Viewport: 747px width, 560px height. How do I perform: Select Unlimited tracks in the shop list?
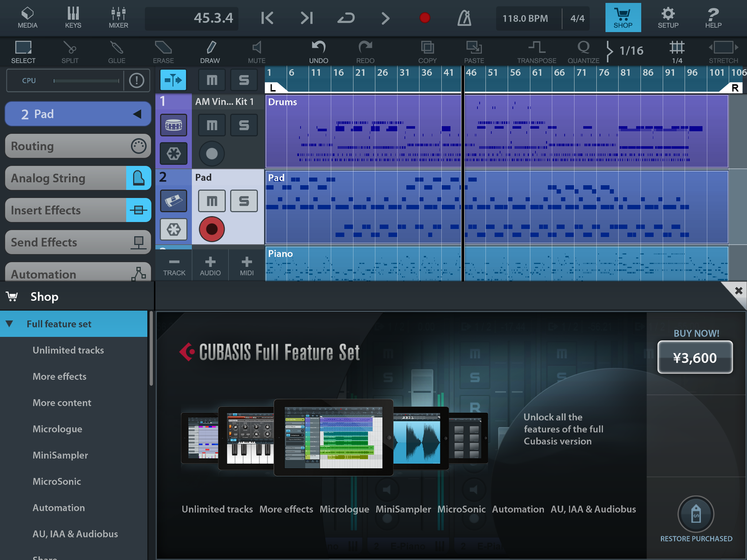coord(68,350)
